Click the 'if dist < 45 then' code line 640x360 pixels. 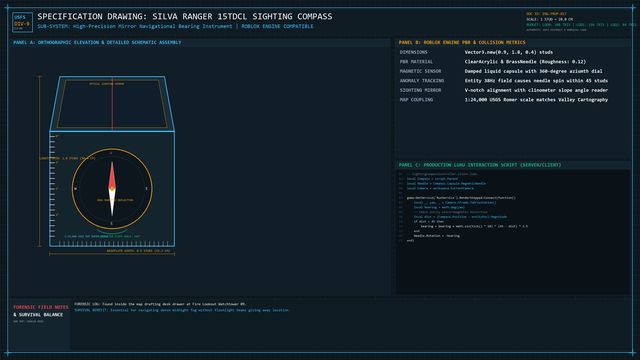428,222
